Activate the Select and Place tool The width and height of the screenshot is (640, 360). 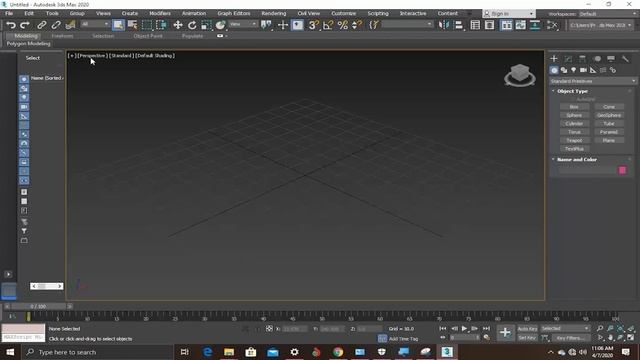(220, 25)
